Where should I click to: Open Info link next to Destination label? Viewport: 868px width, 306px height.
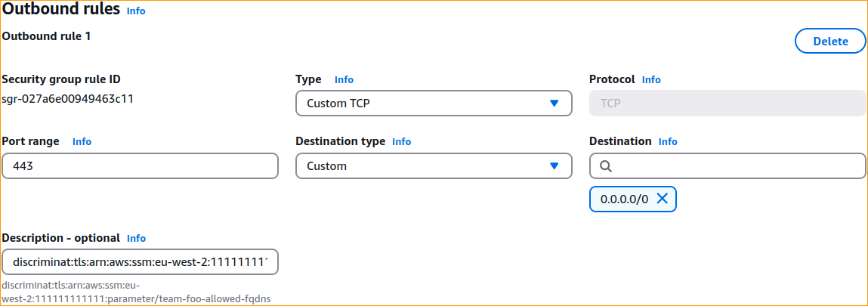[668, 141]
